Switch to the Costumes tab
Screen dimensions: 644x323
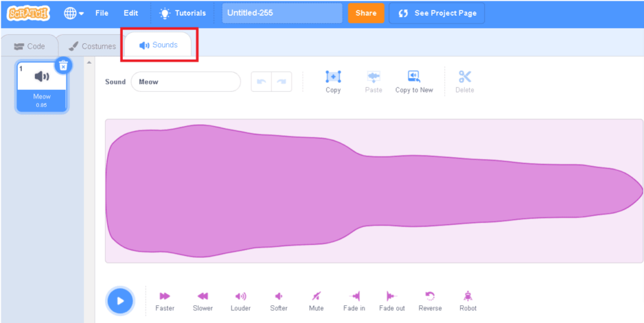(x=92, y=46)
